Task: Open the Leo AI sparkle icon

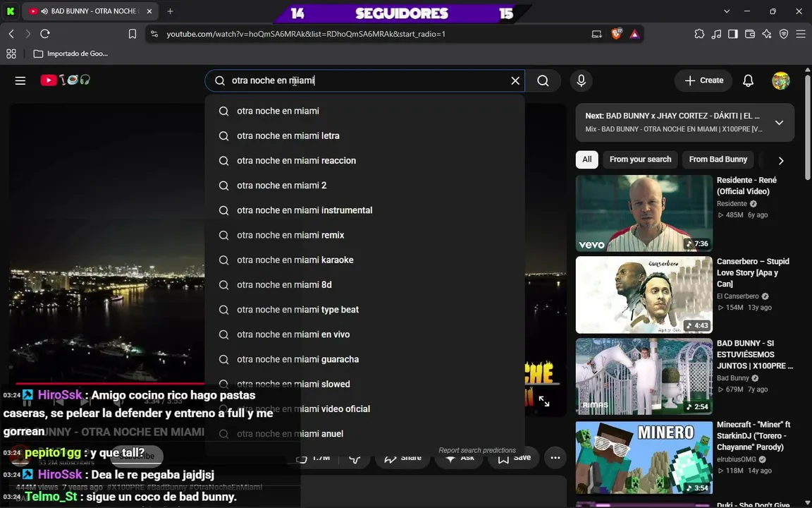Action: [x=767, y=34]
